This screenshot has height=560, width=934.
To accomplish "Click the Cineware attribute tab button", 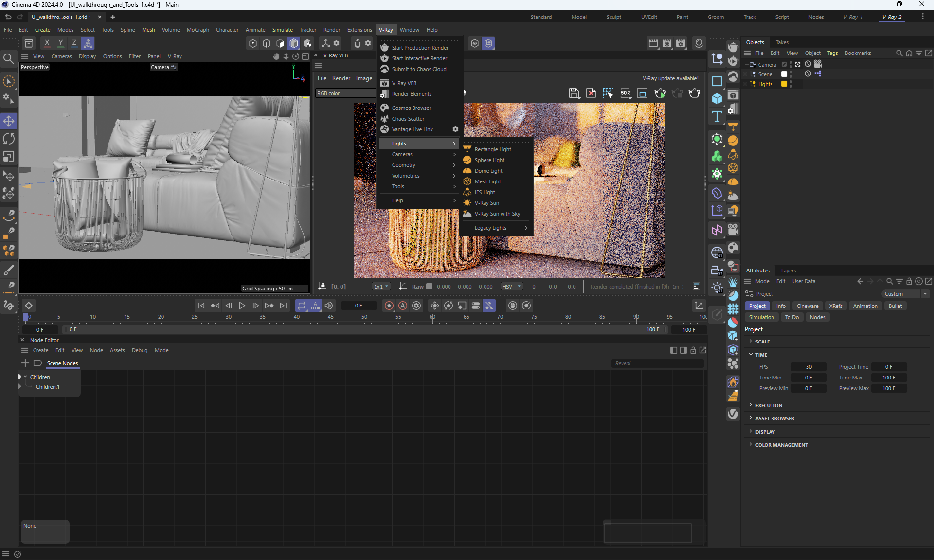I will click(x=807, y=306).
